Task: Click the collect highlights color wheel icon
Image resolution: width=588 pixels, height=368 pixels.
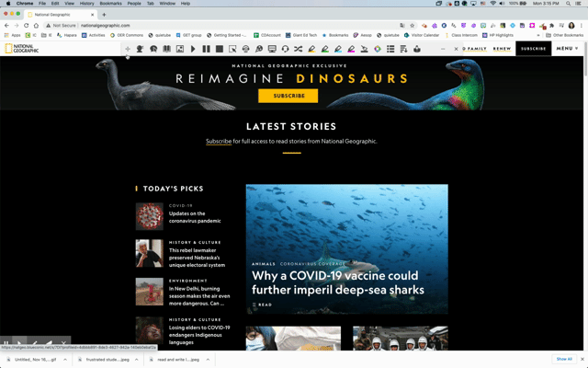Action: [378, 49]
